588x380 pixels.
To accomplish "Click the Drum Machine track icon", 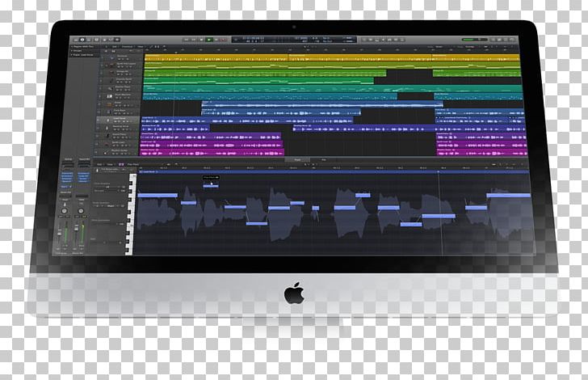I will click(x=110, y=96).
